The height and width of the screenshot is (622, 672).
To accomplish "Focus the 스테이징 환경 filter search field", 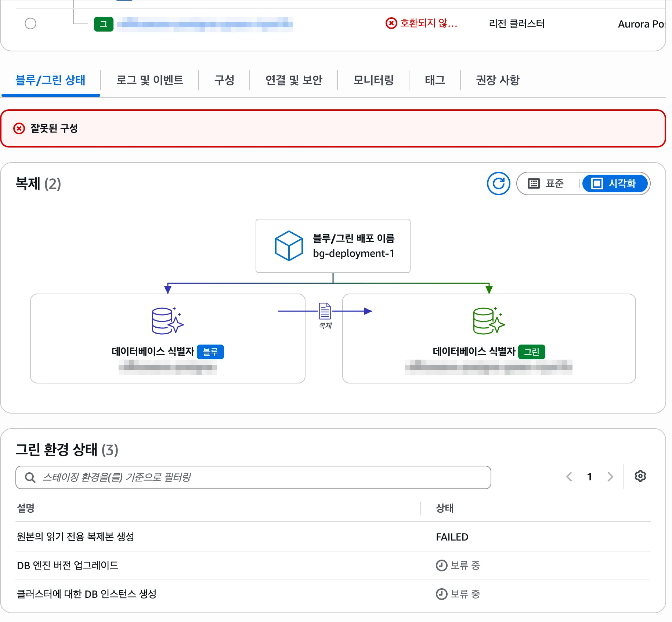I will 253,477.
